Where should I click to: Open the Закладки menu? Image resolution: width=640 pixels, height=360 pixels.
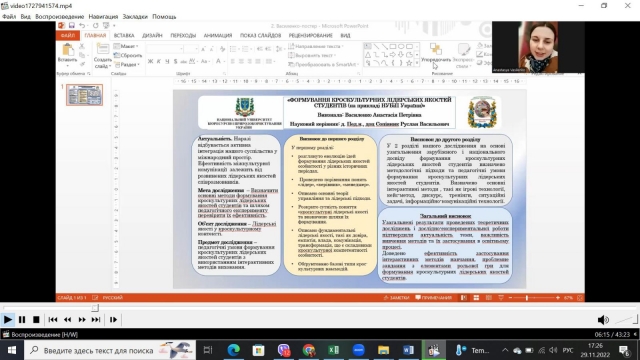135,17
